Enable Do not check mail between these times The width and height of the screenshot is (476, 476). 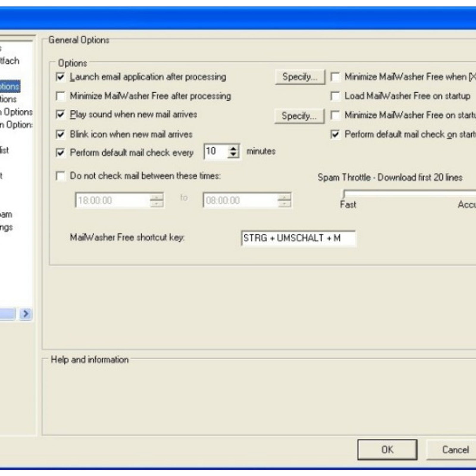coord(60,176)
